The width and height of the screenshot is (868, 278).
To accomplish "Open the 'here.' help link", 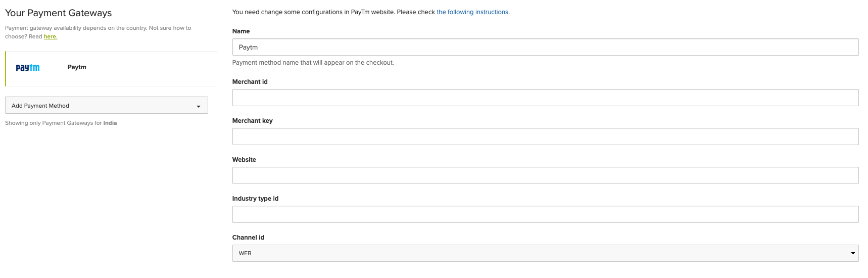I will (50, 36).
